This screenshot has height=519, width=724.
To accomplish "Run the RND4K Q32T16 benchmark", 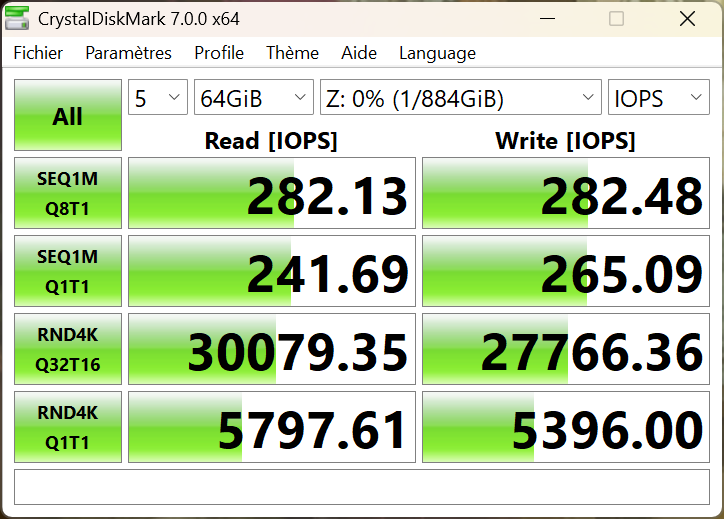I will (68, 349).
